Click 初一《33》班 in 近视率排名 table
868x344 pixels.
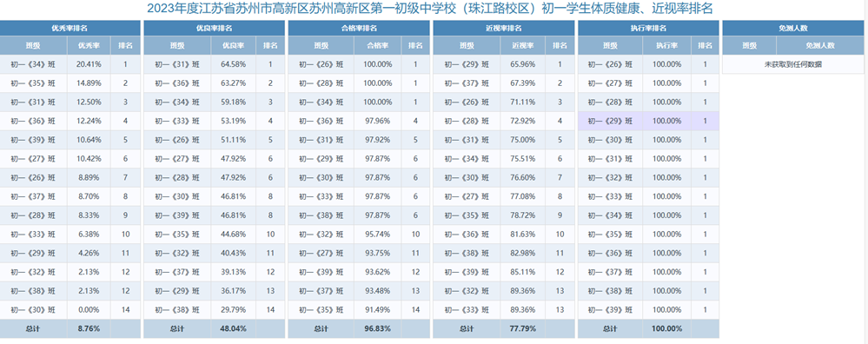tap(466, 309)
